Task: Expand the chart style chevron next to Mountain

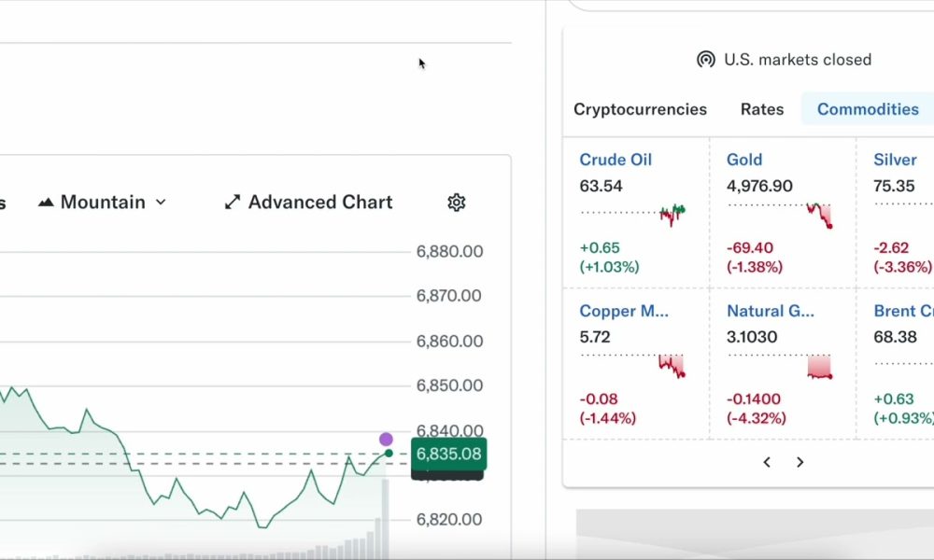Action: tap(162, 202)
